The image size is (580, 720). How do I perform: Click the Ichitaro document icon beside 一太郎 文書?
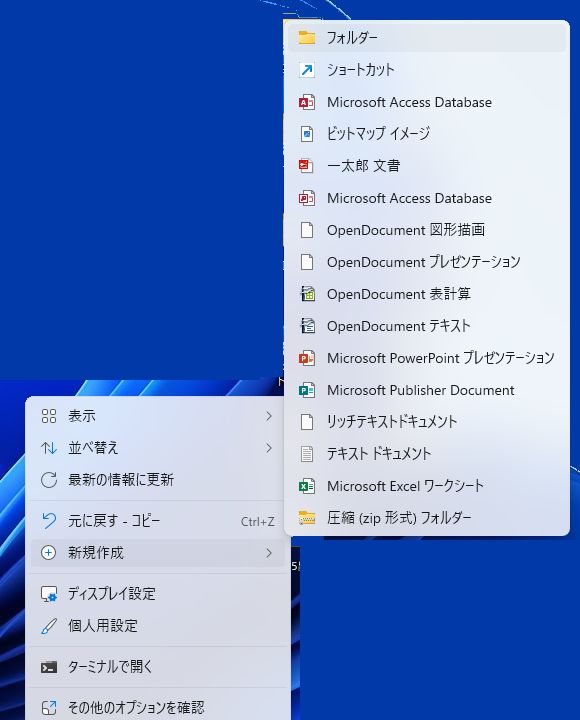click(306, 166)
